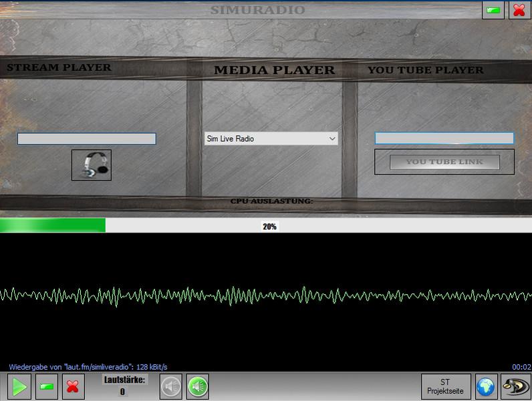
Task: Click the YOU TUBE LINK button
Action: click(x=444, y=162)
